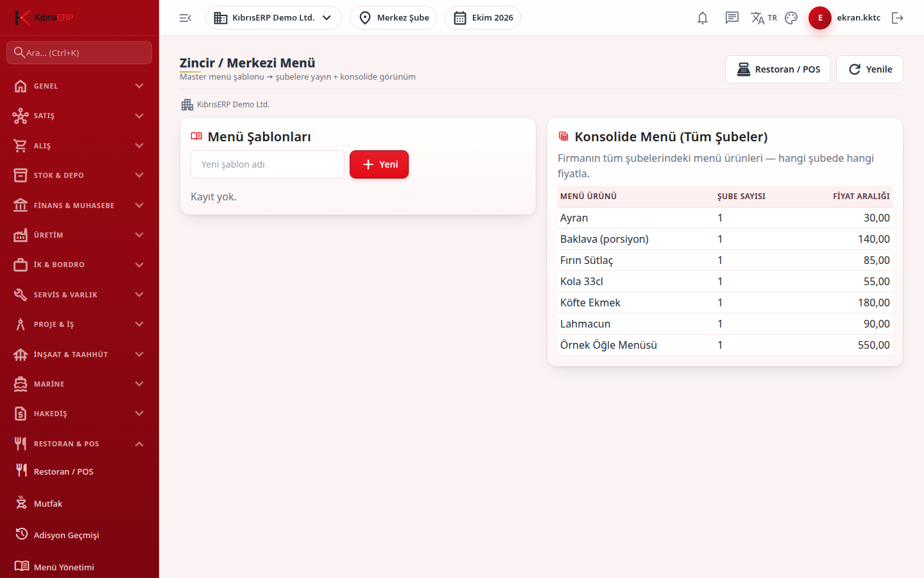Viewport: 924px width, 578px height.
Task: Click the Konsolide Menü header icon
Action: [563, 136]
